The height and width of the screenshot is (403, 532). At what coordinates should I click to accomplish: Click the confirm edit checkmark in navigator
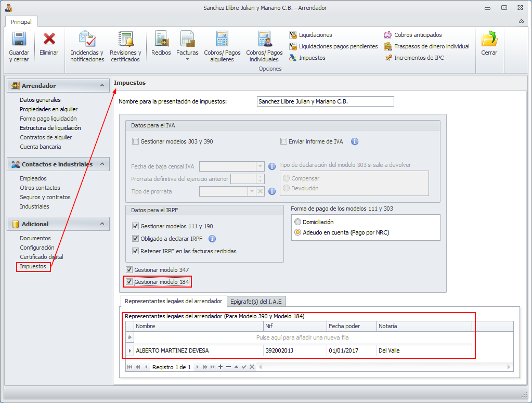coord(244,367)
